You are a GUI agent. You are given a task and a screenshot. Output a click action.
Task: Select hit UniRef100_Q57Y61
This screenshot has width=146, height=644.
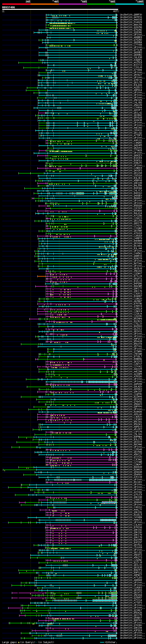[131, 346]
